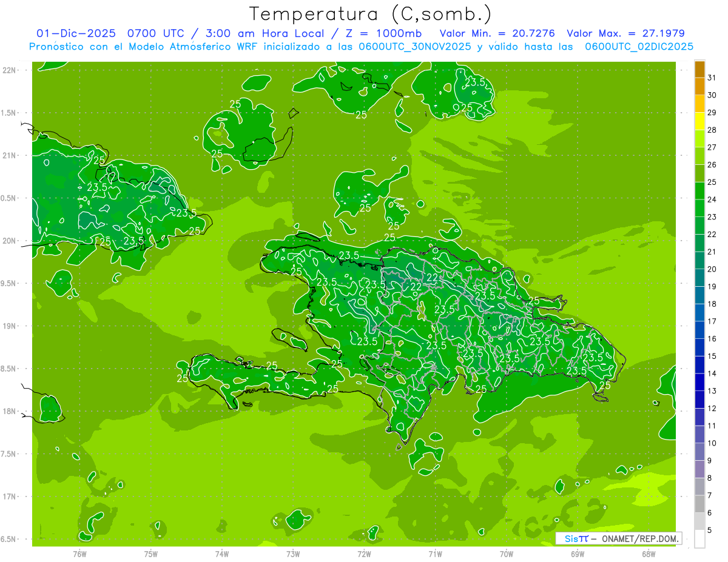The height and width of the screenshot is (562, 728).
Task: Select the 'Z = 1000mb' level label
Action: tap(383, 33)
